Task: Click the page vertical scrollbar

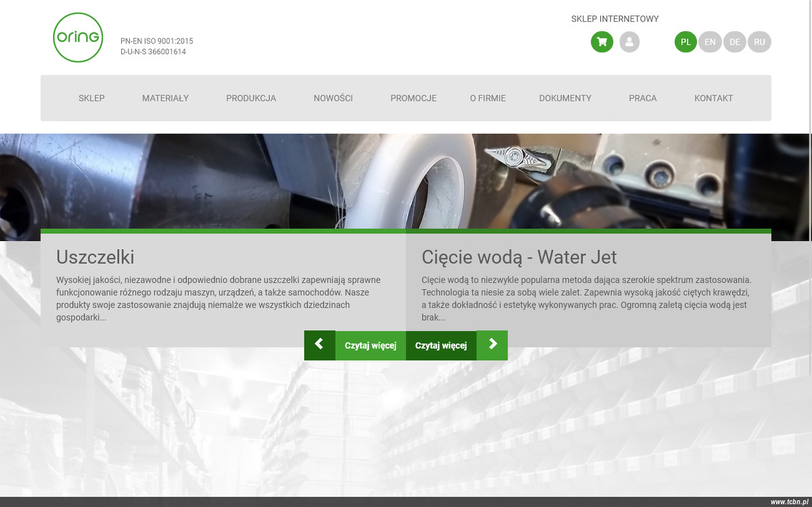Action: click(809, 186)
